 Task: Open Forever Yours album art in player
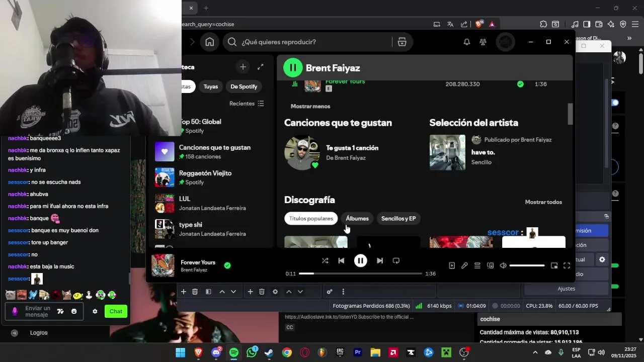click(x=163, y=265)
